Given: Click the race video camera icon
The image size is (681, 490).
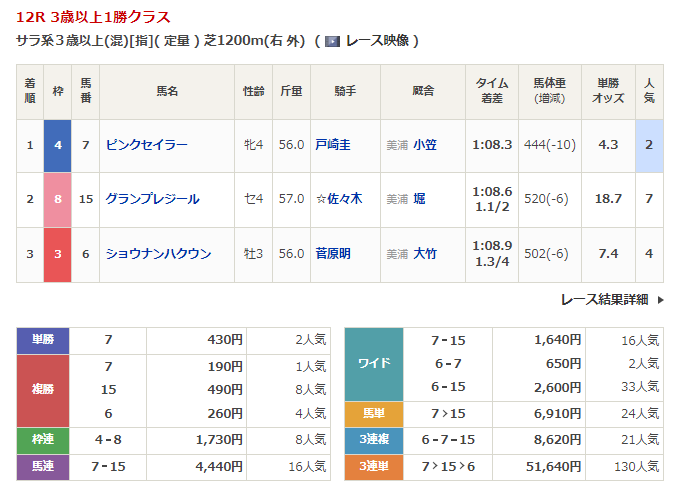Looking at the screenshot, I should coord(333,42).
